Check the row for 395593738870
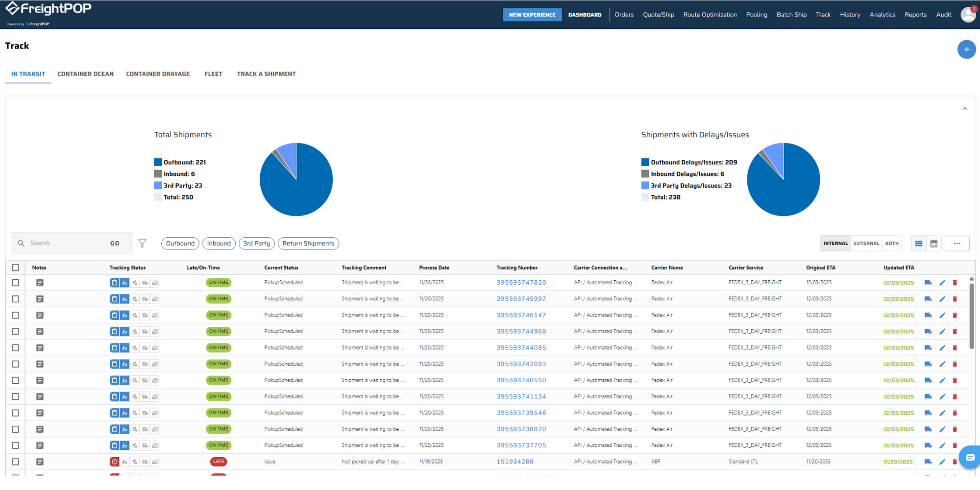The image size is (980, 490). [16, 429]
